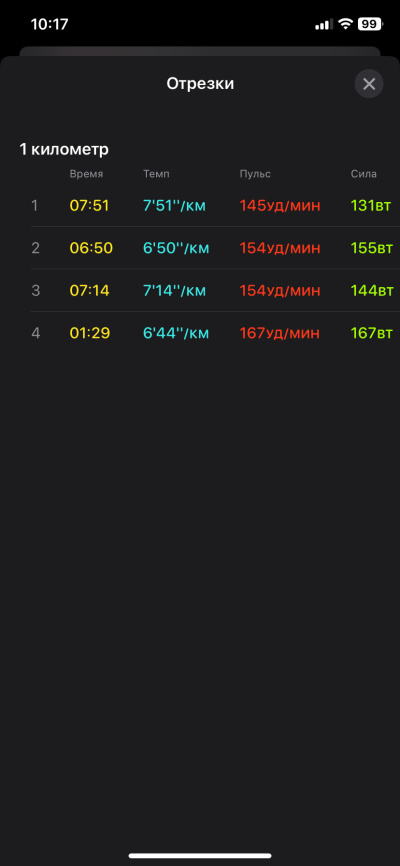The height and width of the screenshot is (866, 400).
Task: Tap the 145уд/мин heart rate value
Action: pos(280,206)
